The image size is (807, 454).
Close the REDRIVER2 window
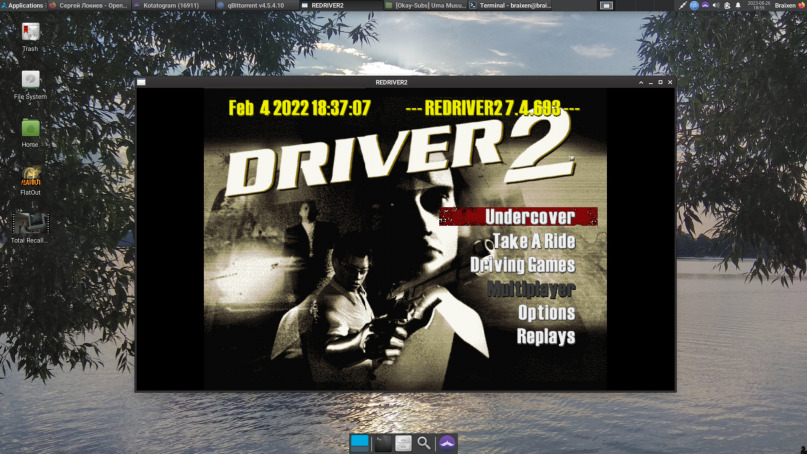coord(670,82)
